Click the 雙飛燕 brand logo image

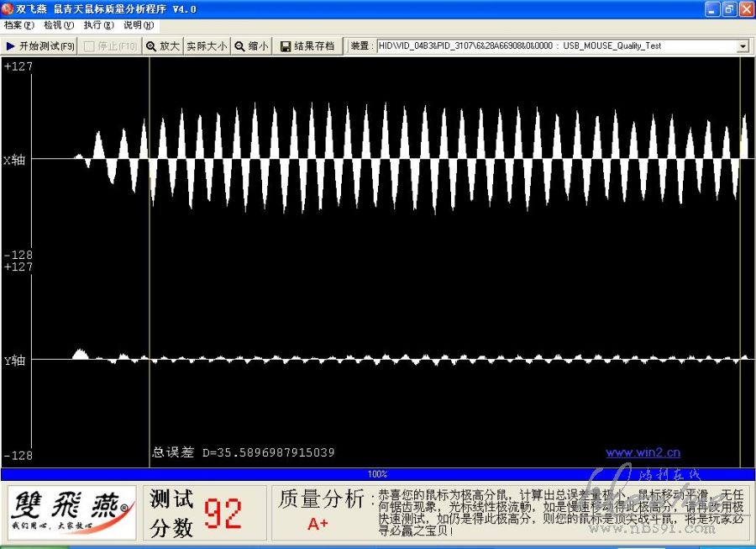tap(72, 511)
